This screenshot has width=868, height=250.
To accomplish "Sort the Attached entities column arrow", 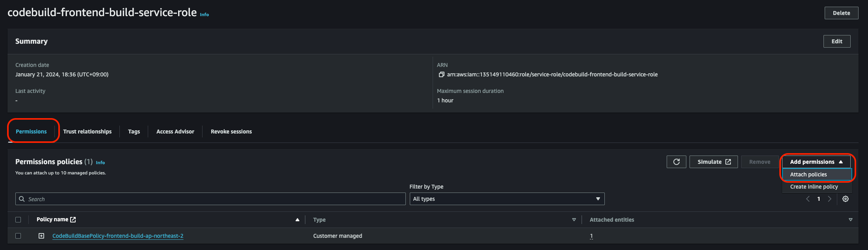I will pos(851,220).
